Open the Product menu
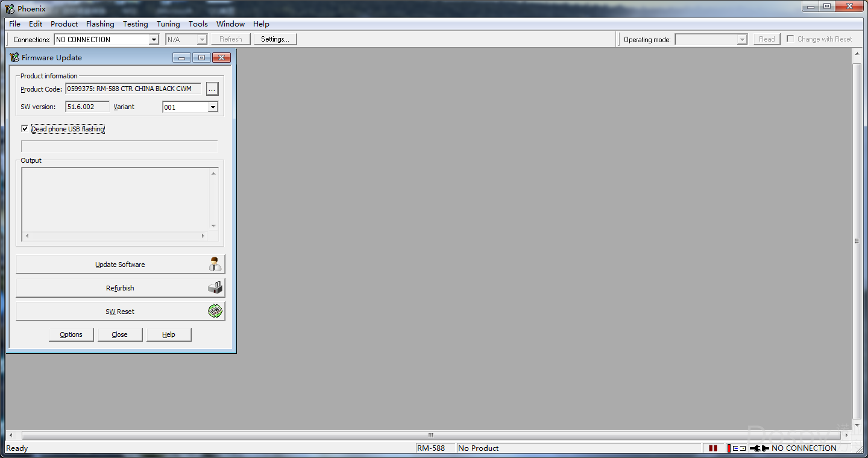The height and width of the screenshot is (458, 868). [64, 24]
